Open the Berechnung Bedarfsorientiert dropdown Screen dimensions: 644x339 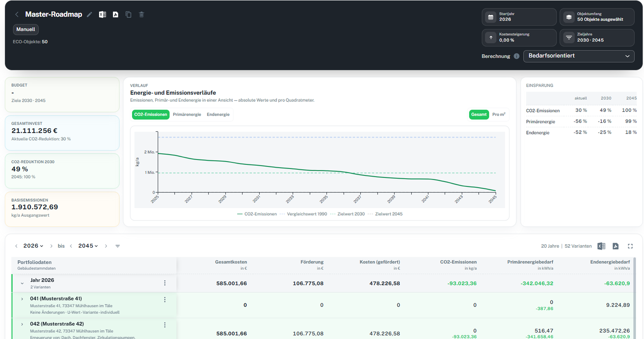click(x=579, y=56)
